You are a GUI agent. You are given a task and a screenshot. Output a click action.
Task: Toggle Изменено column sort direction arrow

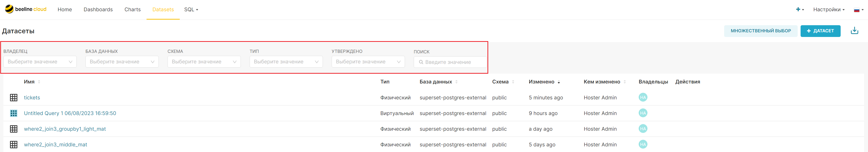(559, 82)
